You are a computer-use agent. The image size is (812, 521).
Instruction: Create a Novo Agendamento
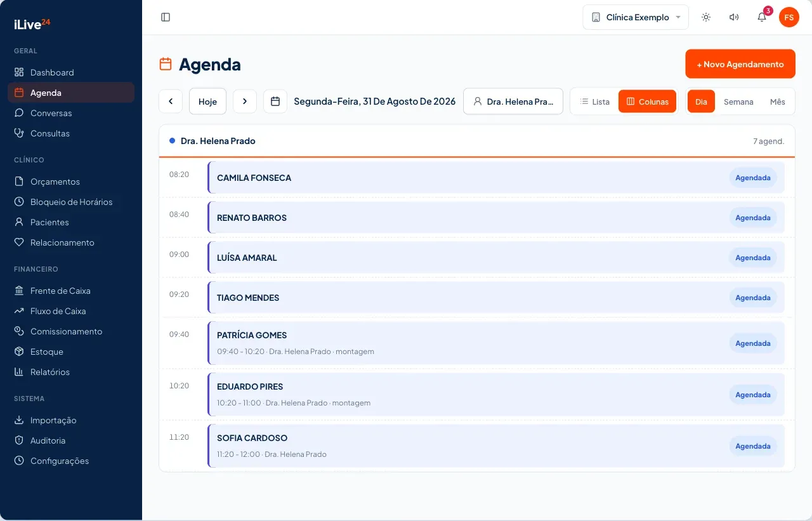740,64
